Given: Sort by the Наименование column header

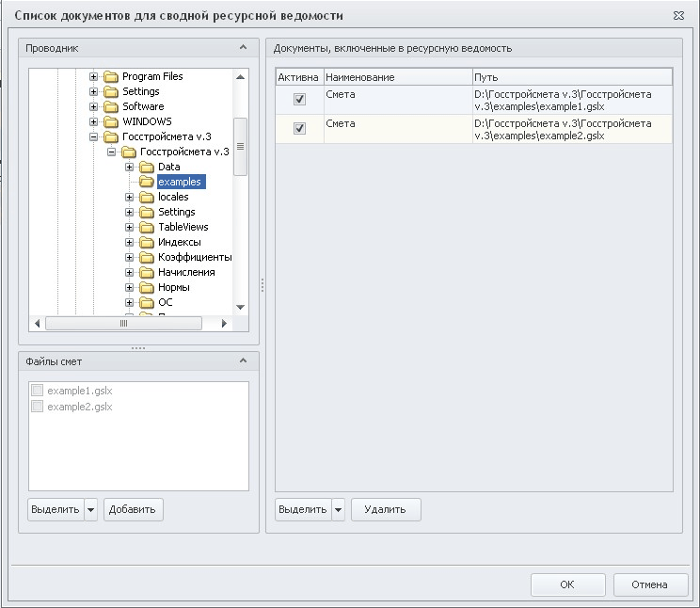Looking at the screenshot, I should [397, 76].
